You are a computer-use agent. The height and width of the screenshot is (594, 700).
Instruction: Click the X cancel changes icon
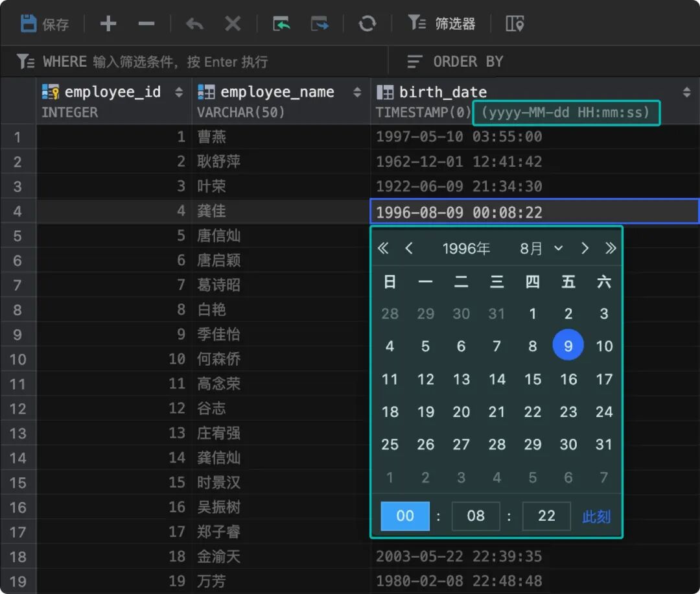(x=232, y=24)
